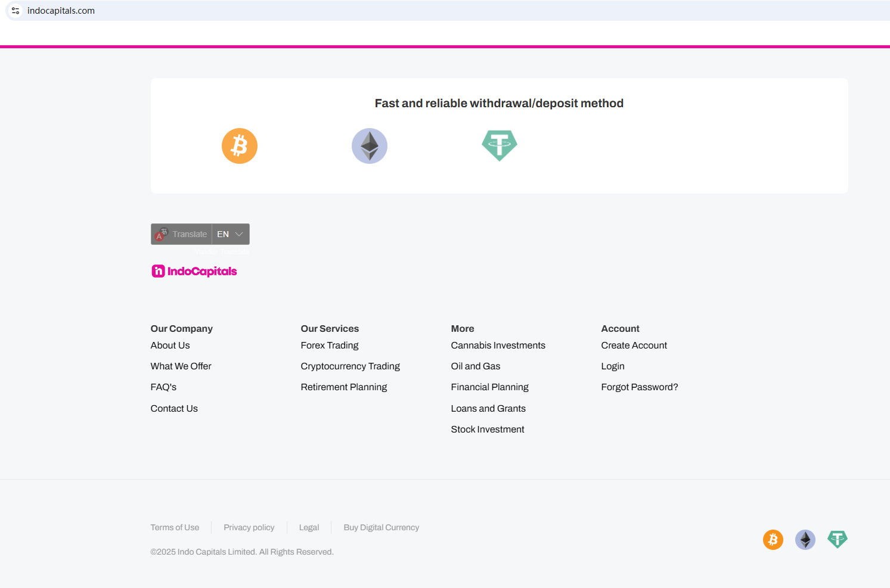The image size is (890, 588).
Task: View the Privacy policy link
Action: click(x=249, y=528)
